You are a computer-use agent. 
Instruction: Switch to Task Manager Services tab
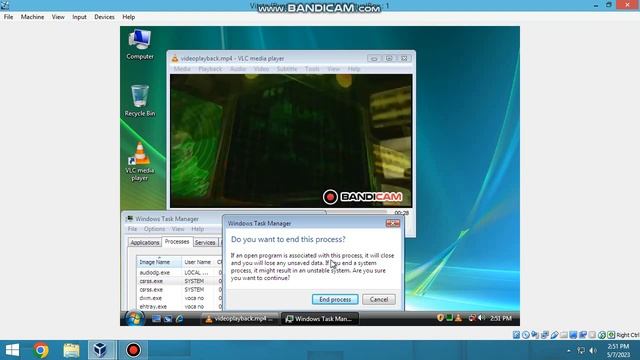[x=205, y=242]
